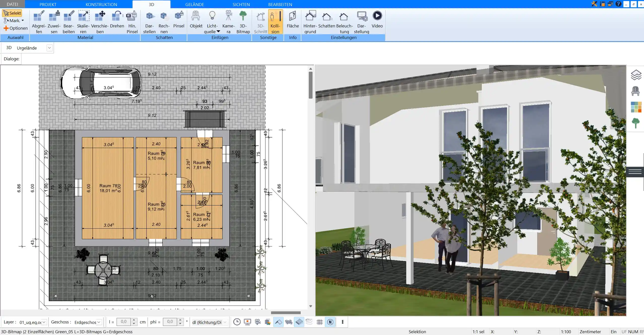644x335 pixels.
Task: Increase the l length value
Action: click(x=134, y=320)
